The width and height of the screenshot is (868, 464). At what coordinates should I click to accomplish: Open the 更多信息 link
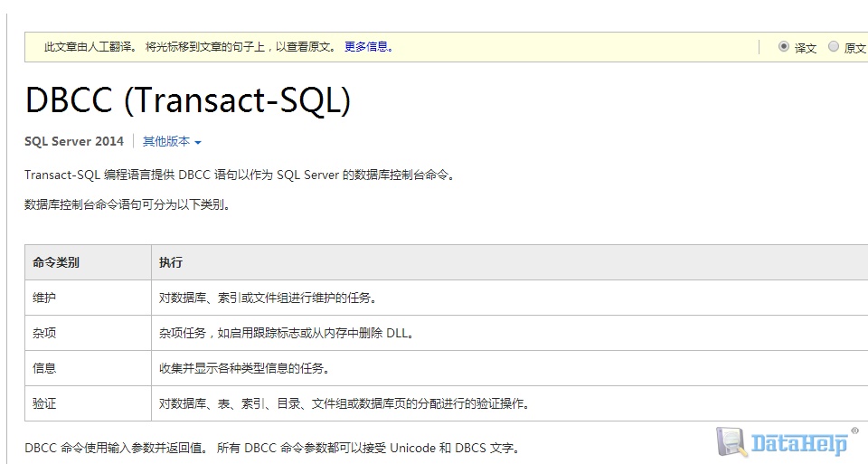point(369,47)
